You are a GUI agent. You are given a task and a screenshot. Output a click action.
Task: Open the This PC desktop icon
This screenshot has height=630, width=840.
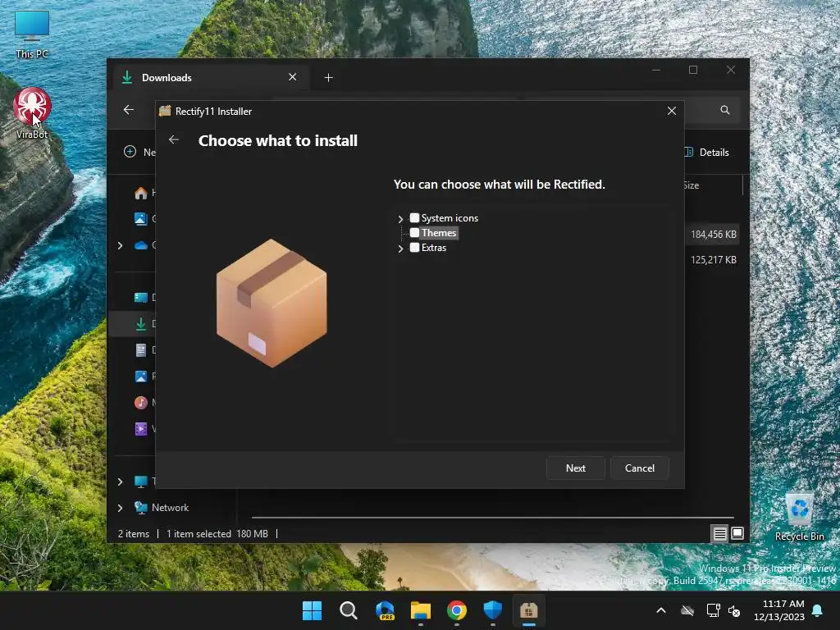[x=32, y=34]
